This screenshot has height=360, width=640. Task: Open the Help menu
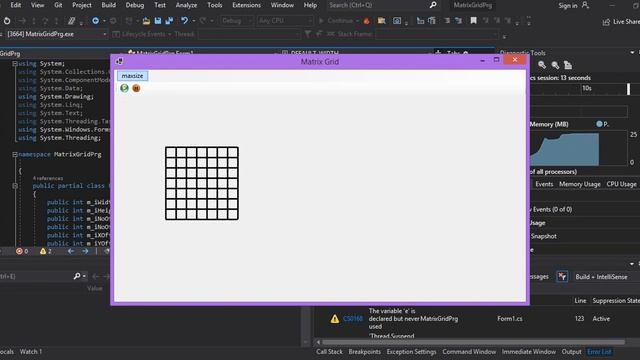tap(310, 5)
